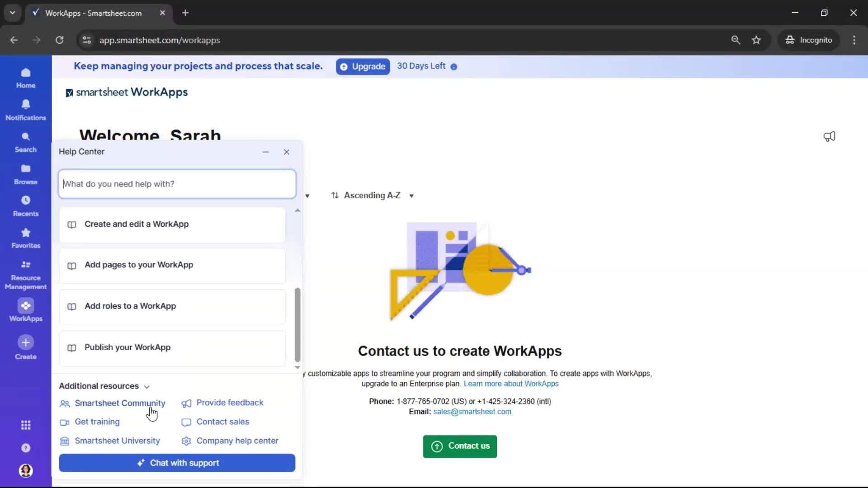Open the sales@smartsheet.com email link
The height and width of the screenshot is (488, 868).
coord(472,411)
